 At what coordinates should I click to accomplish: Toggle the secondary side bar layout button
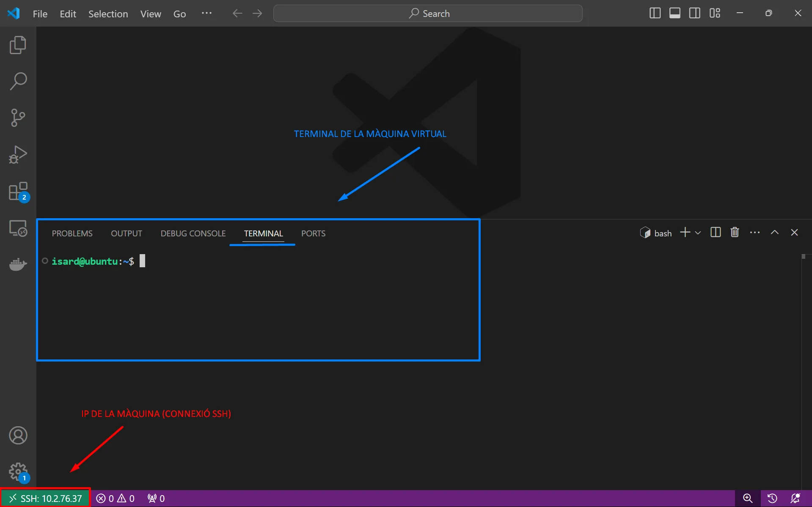pyautogui.click(x=694, y=13)
